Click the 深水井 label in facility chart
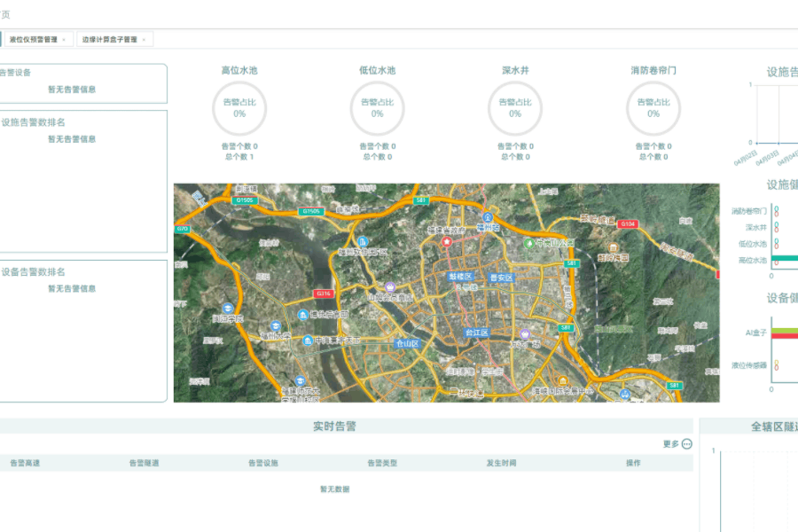This screenshot has width=798, height=532. click(x=755, y=227)
